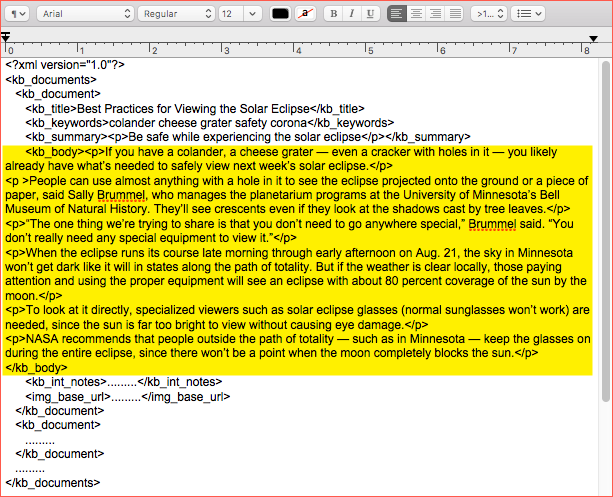Click the misspelled word Brummel after Sally
The image size is (613, 497).
[x=121, y=195]
